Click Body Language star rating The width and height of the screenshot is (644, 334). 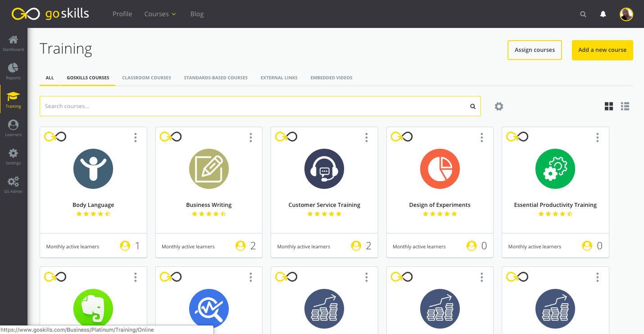coord(93,214)
